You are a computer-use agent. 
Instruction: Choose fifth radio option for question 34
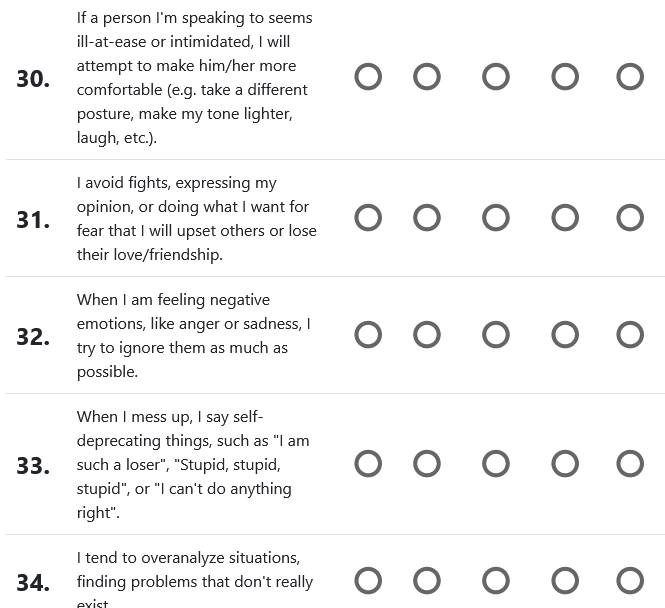630,581
